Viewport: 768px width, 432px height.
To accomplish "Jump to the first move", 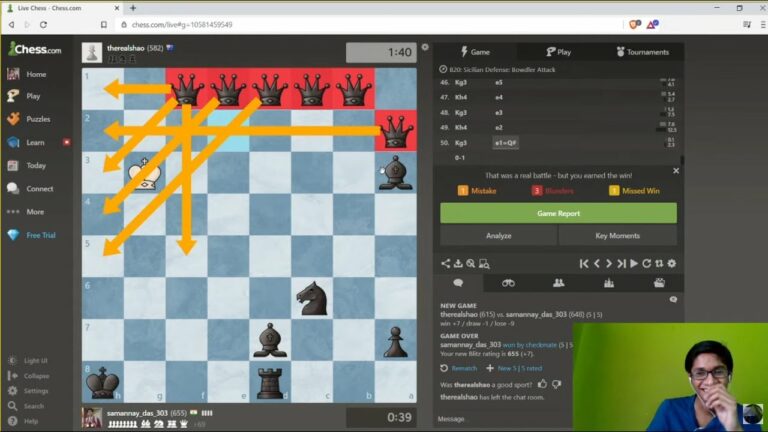I will pos(584,264).
